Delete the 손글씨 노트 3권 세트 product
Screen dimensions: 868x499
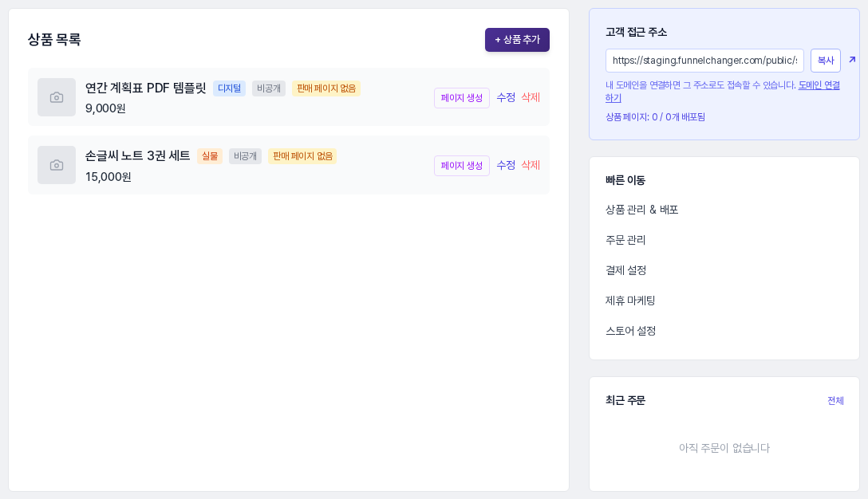coord(531,165)
